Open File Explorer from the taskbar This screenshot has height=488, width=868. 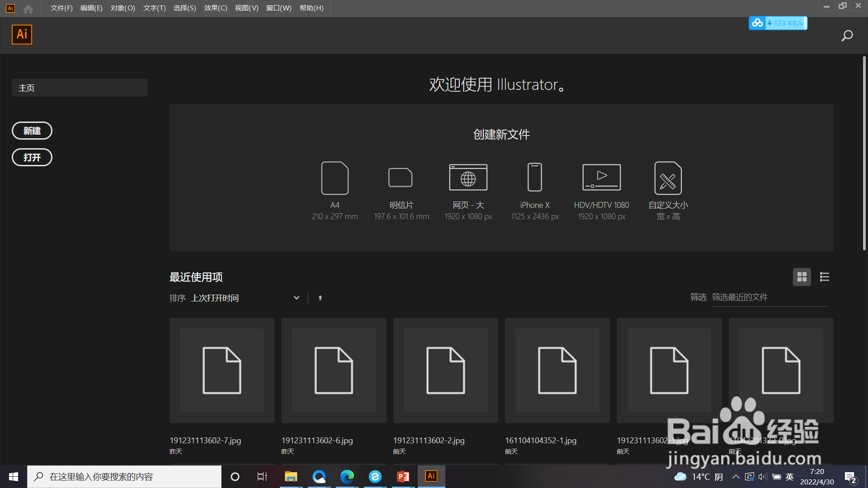point(291,477)
